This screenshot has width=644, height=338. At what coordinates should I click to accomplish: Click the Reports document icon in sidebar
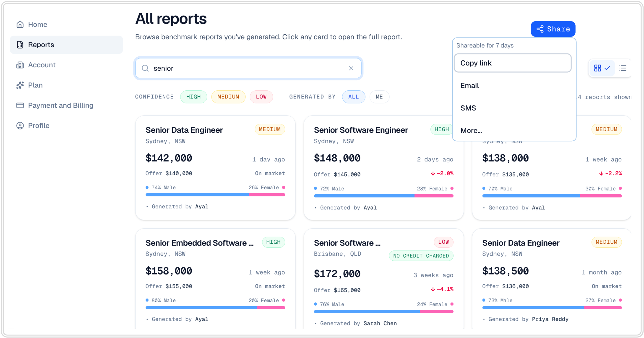[x=20, y=45]
